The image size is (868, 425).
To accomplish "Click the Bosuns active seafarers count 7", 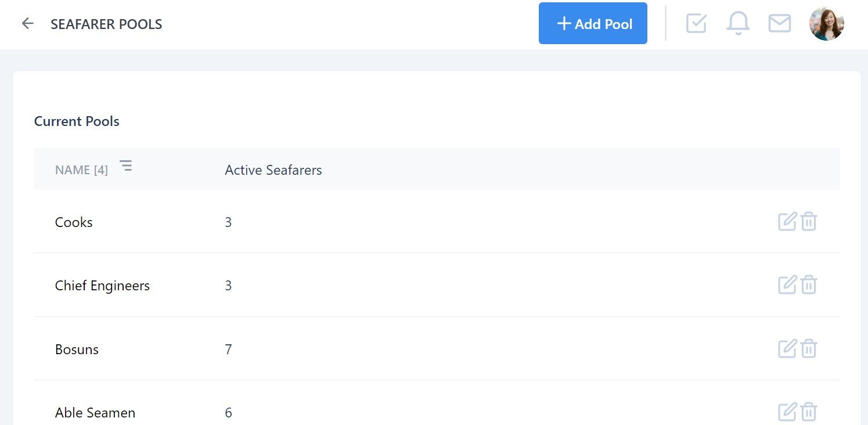I will (x=228, y=350).
